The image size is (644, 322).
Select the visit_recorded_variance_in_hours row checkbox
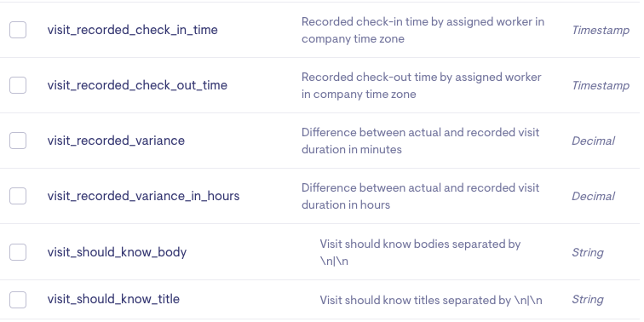(x=18, y=196)
